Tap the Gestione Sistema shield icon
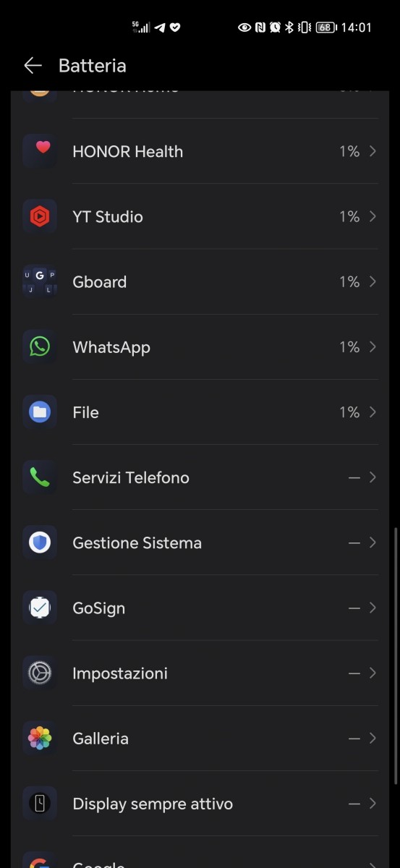Image resolution: width=400 pixels, height=868 pixels. pyautogui.click(x=40, y=542)
